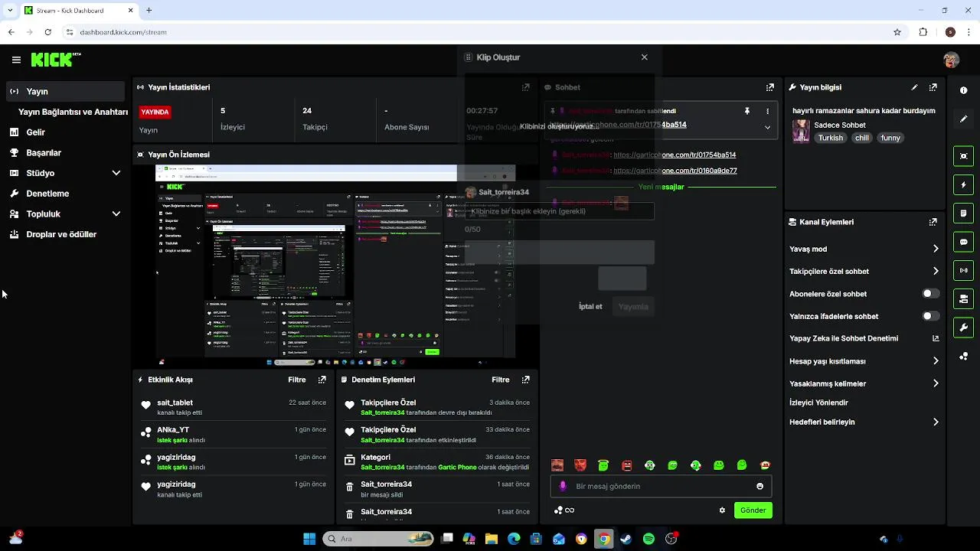Image resolution: width=980 pixels, height=551 pixels.
Task: Open Yavaş mod settings arrow
Action: (x=936, y=249)
